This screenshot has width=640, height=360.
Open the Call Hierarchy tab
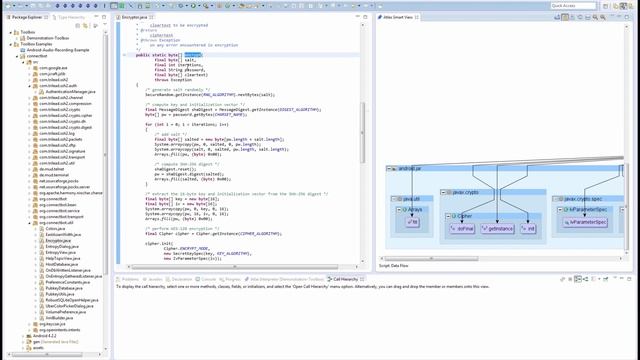click(345, 279)
